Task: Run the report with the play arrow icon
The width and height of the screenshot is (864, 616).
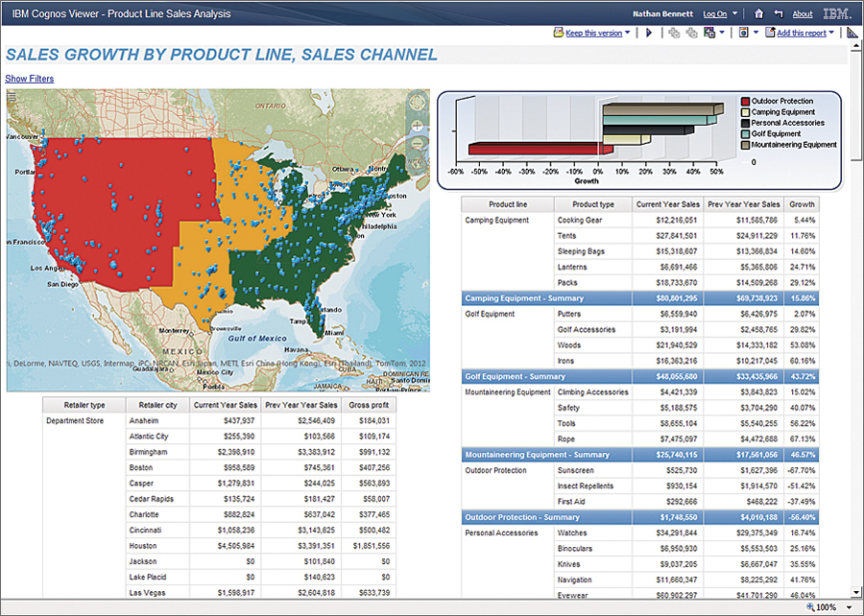Action: [x=648, y=32]
